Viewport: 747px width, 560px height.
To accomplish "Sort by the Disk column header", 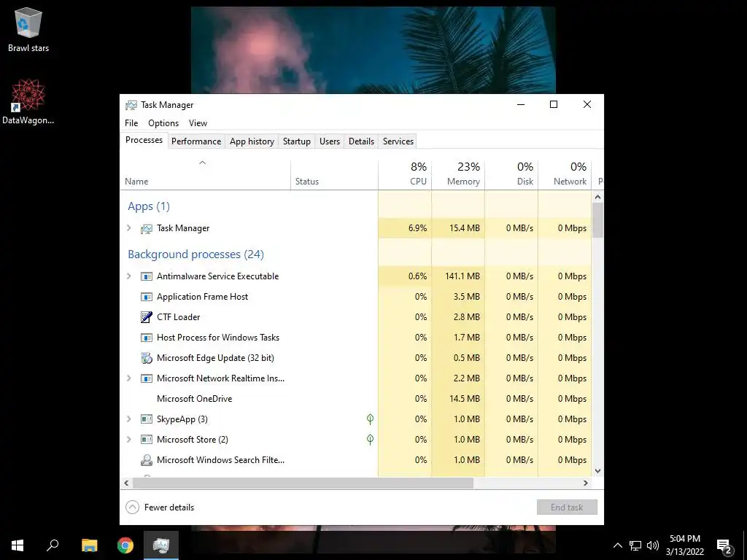I will (511, 175).
